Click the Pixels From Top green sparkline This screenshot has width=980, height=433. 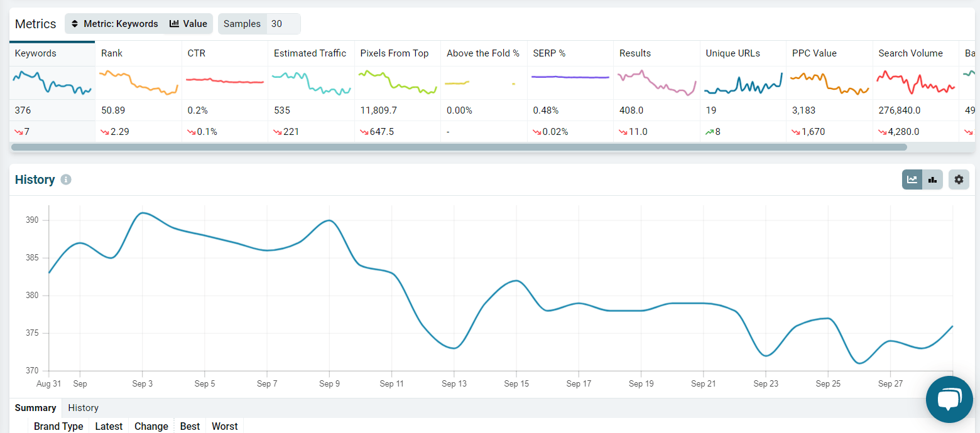point(398,83)
